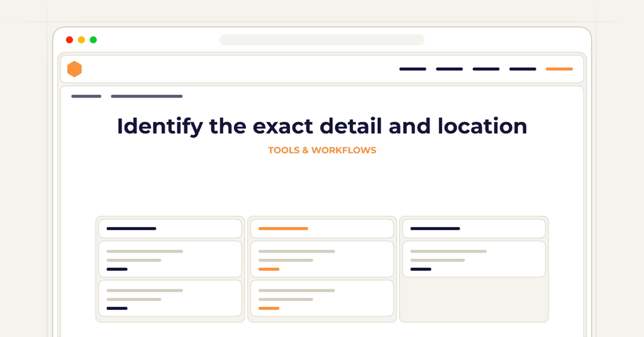Viewport: 644px width, 337px height.
Task: Click the red close window dot
Action: click(69, 40)
